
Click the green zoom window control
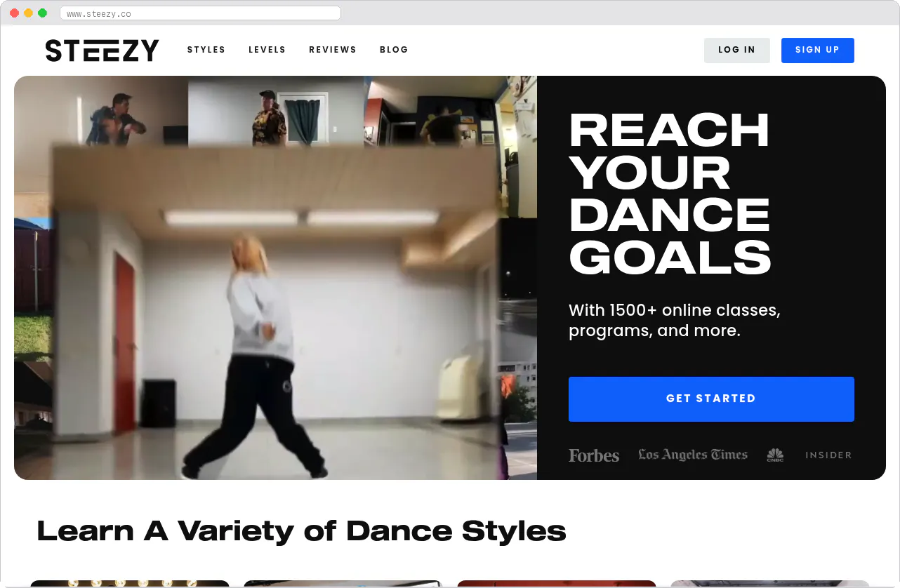42,13
